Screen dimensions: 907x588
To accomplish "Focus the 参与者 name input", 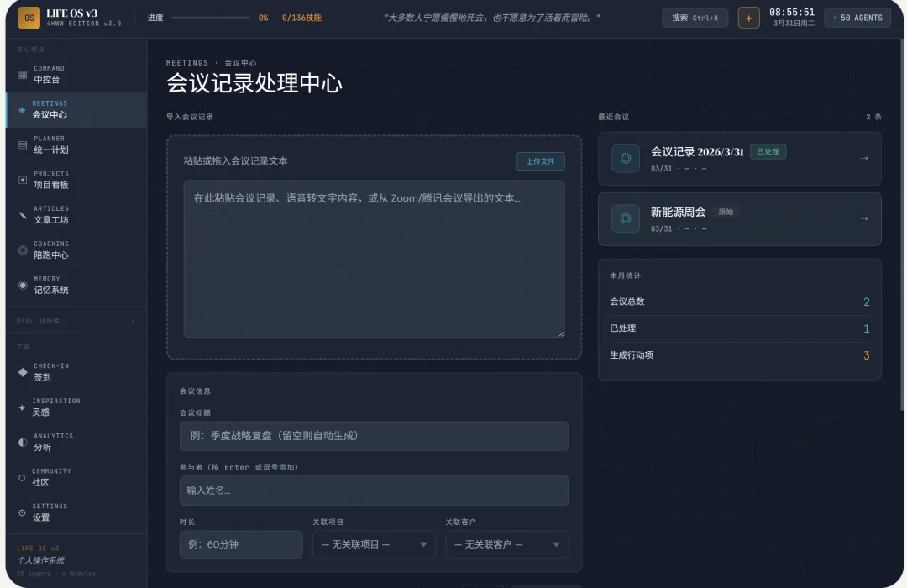I will (374, 491).
